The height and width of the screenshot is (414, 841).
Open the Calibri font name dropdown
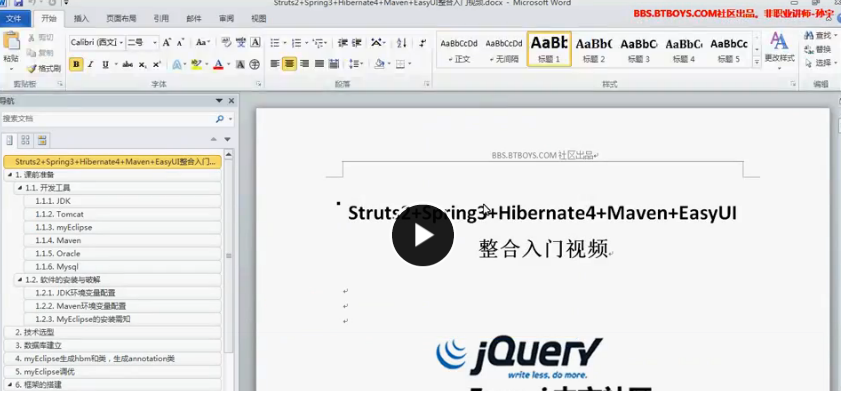(x=122, y=42)
